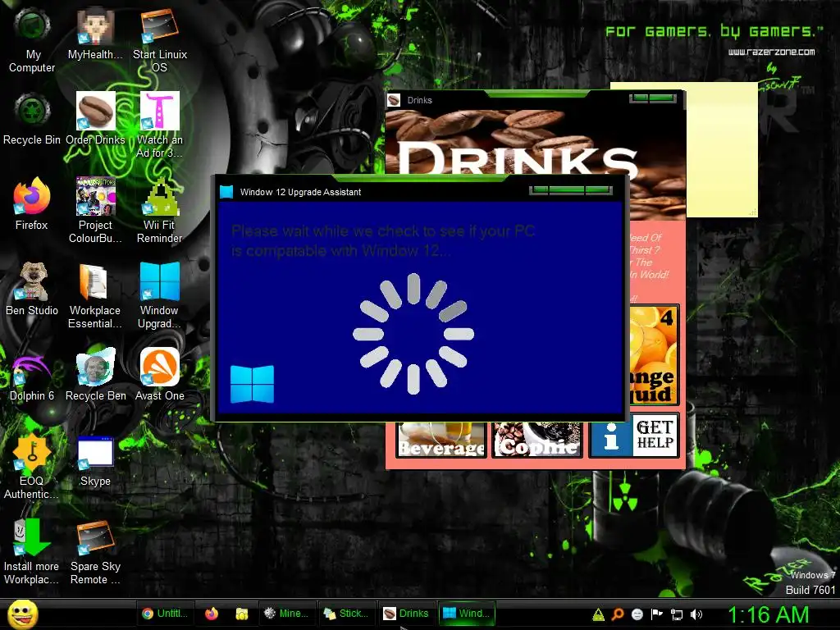Select the Wind... taskbar button

[x=466, y=614]
